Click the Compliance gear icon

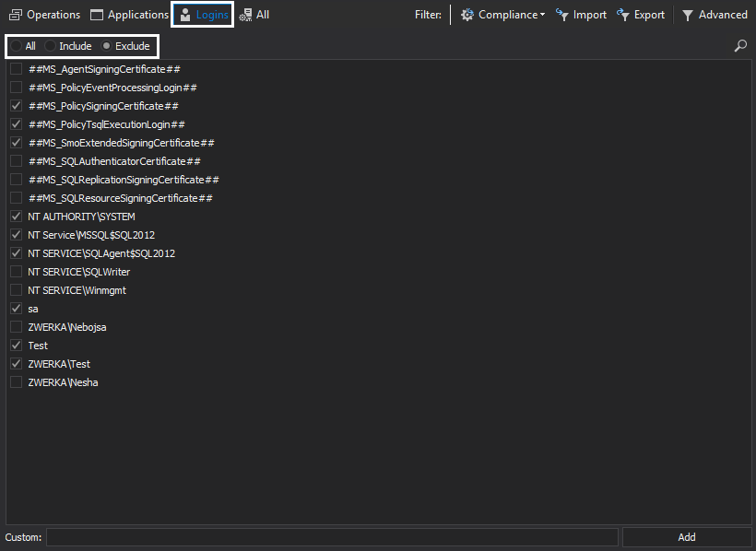(x=467, y=15)
